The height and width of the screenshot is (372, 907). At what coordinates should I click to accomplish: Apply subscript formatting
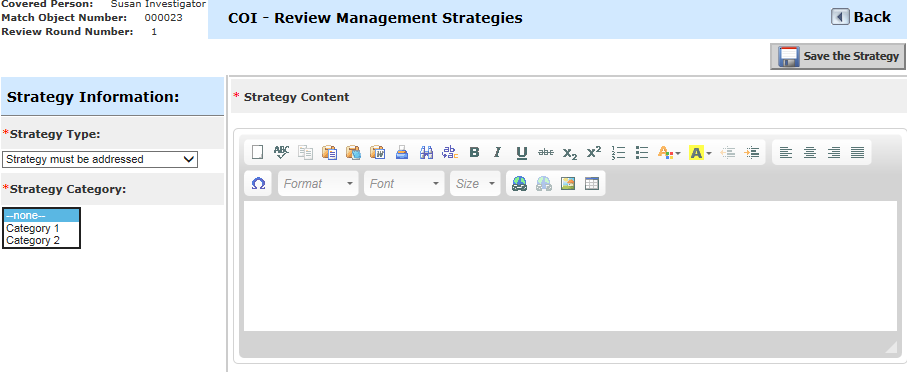pyautogui.click(x=570, y=152)
